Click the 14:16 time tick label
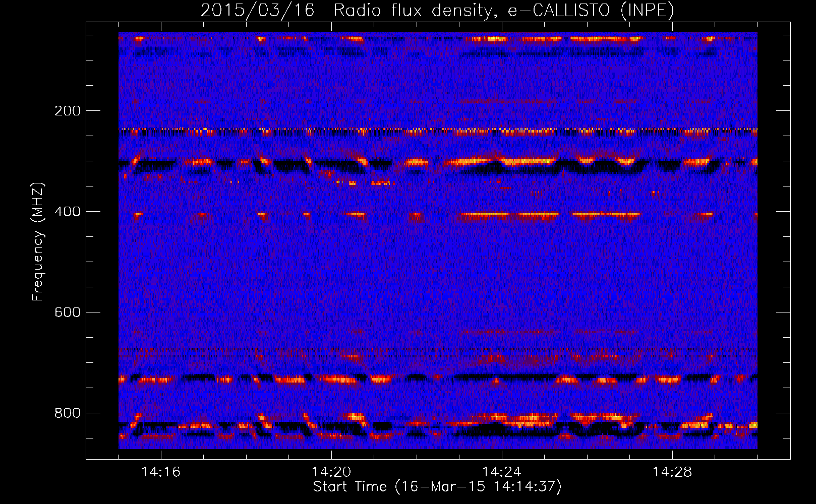Screen dimensions: 816x504 pos(161,472)
